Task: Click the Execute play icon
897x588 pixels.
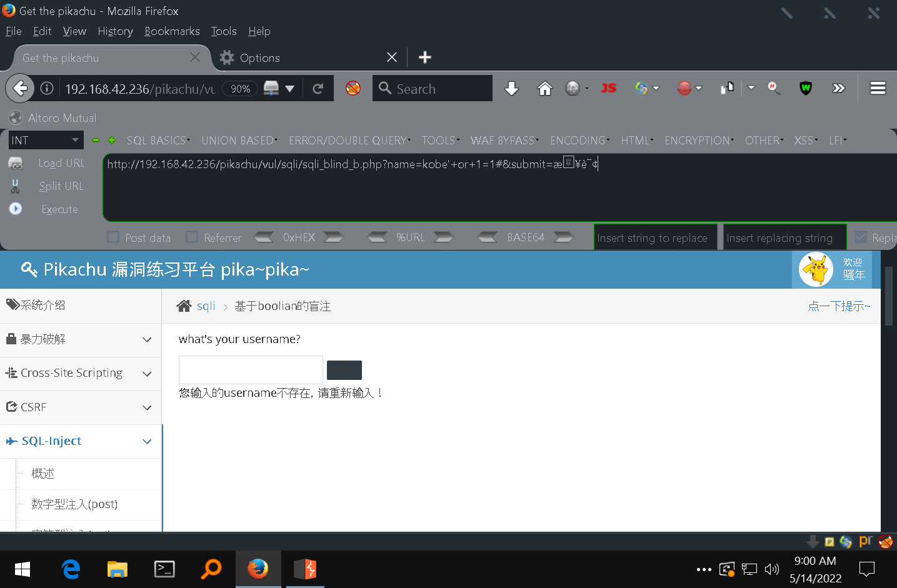Action: pos(16,209)
